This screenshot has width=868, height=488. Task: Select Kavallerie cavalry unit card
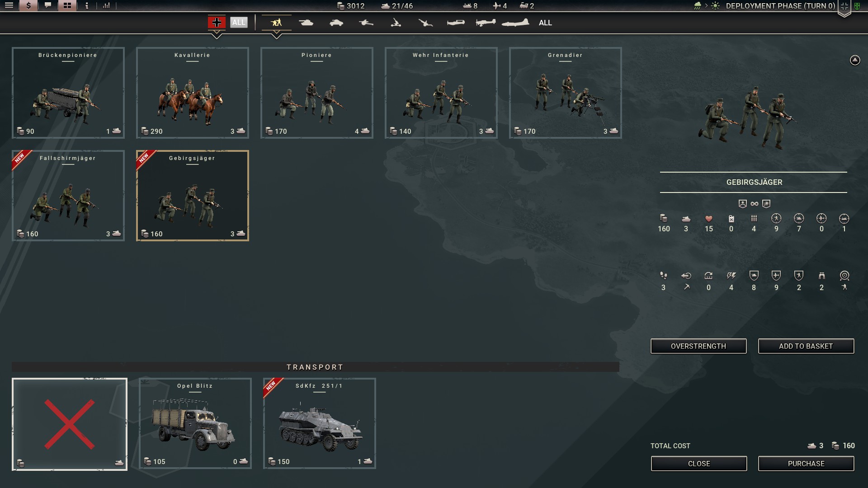tap(192, 93)
